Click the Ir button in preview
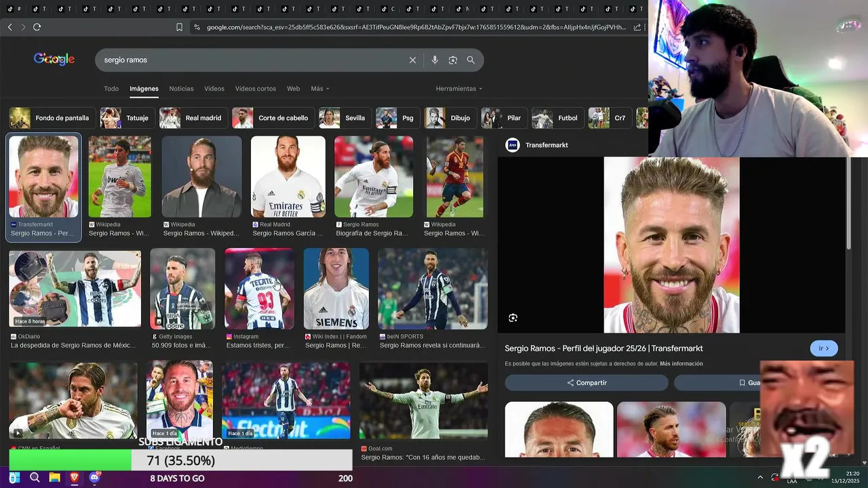 click(824, 348)
